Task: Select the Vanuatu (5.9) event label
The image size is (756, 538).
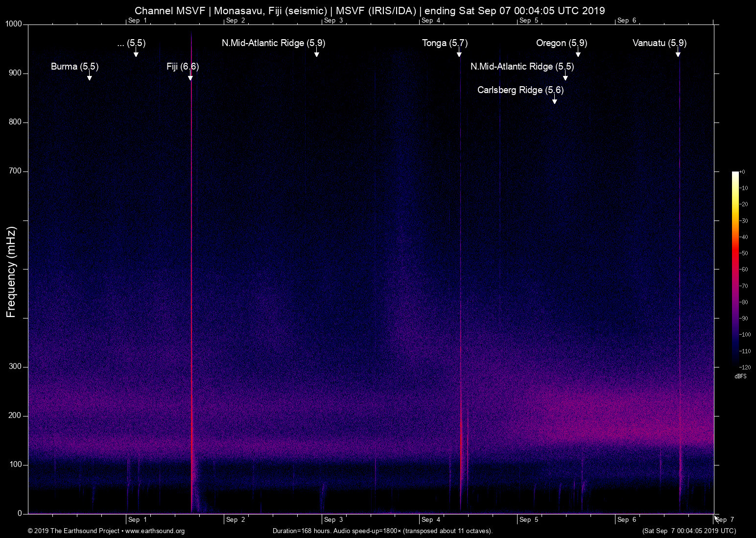Action: tap(659, 43)
